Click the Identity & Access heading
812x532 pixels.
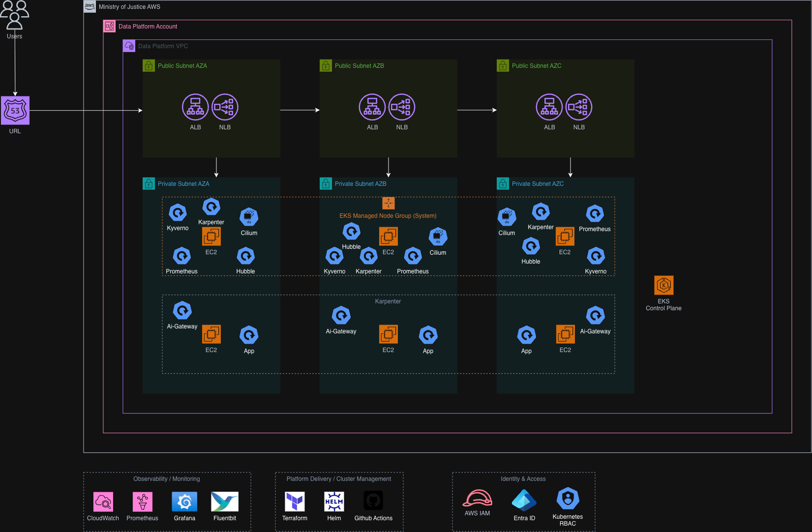pos(523,479)
